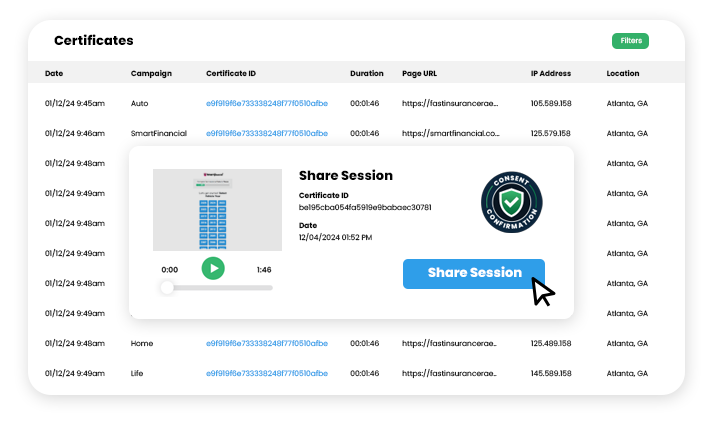Click the page URL in the Auto row
712x425 pixels.
pos(450,104)
